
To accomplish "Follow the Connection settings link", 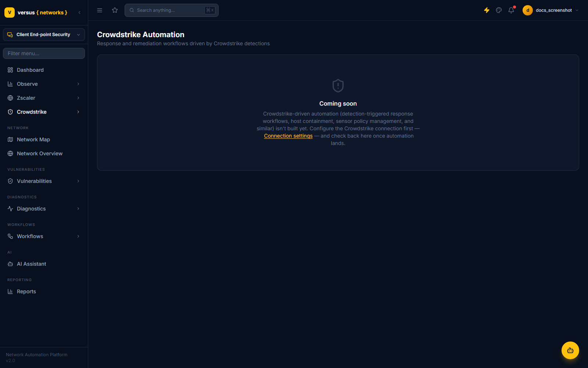I will [x=288, y=136].
